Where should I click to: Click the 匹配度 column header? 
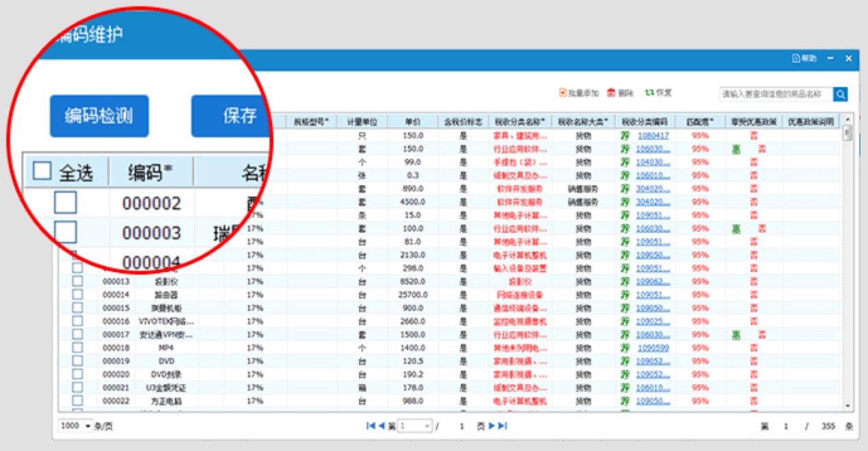tap(699, 121)
